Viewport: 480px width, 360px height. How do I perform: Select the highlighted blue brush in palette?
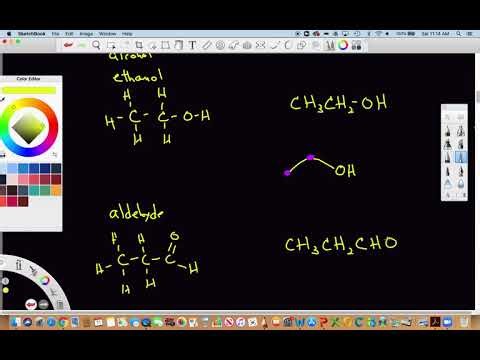click(461, 157)
